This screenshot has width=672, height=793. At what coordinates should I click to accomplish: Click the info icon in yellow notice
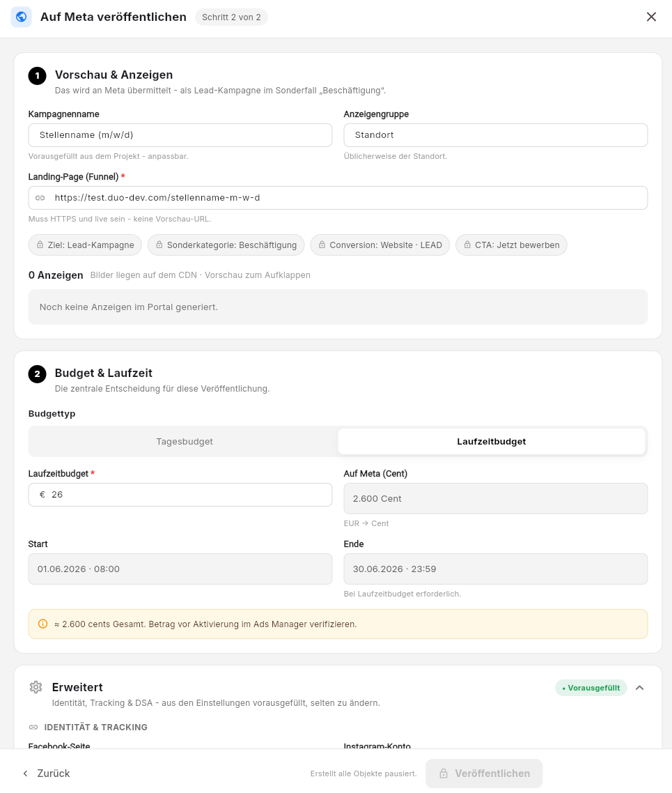[43, 624]
